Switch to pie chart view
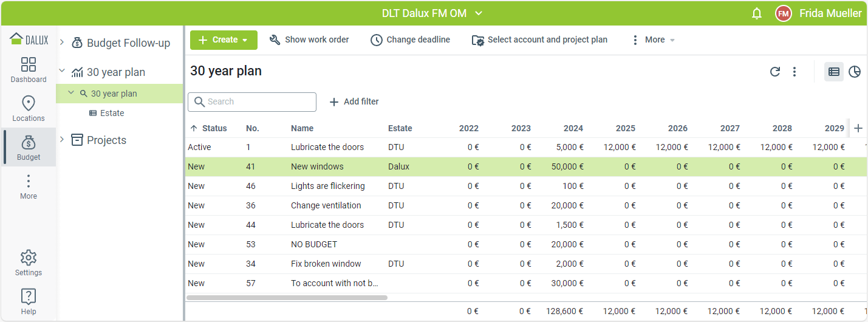The image size is (868, 322). (x=854, y=72)
